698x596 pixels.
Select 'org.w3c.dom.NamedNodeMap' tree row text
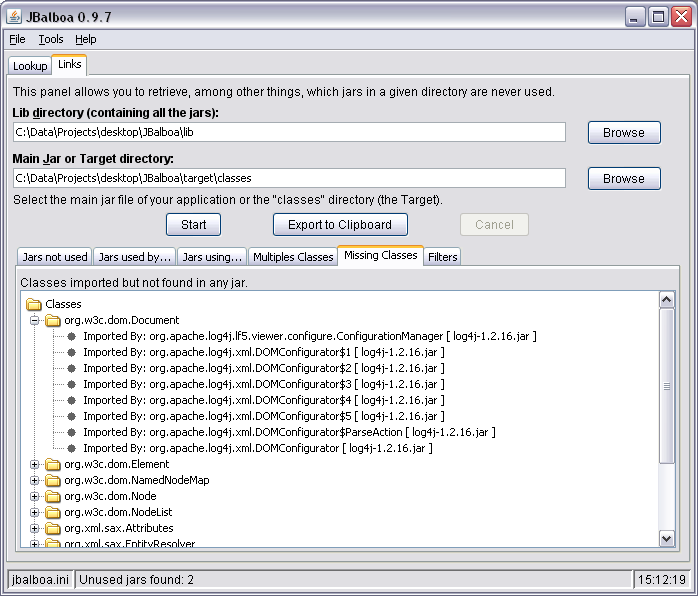137,481
